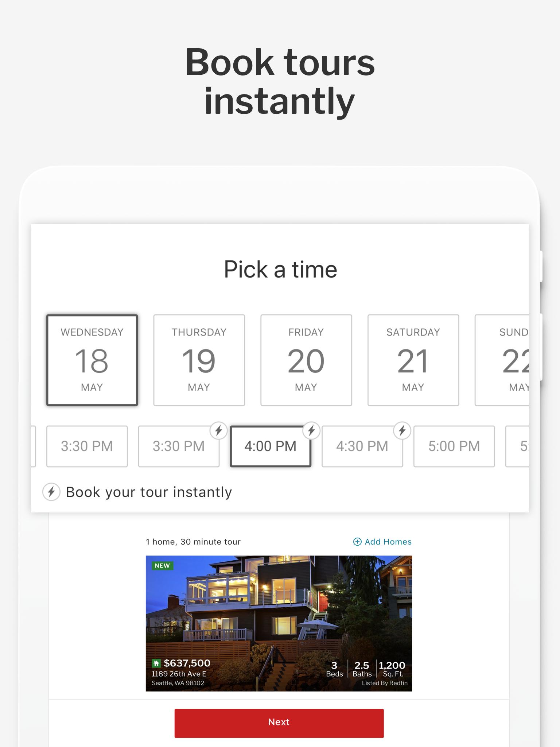Select the 3:30 PM instant booking slot
The height and width of the screenshot is (747, 560).
tap(179, 446)
